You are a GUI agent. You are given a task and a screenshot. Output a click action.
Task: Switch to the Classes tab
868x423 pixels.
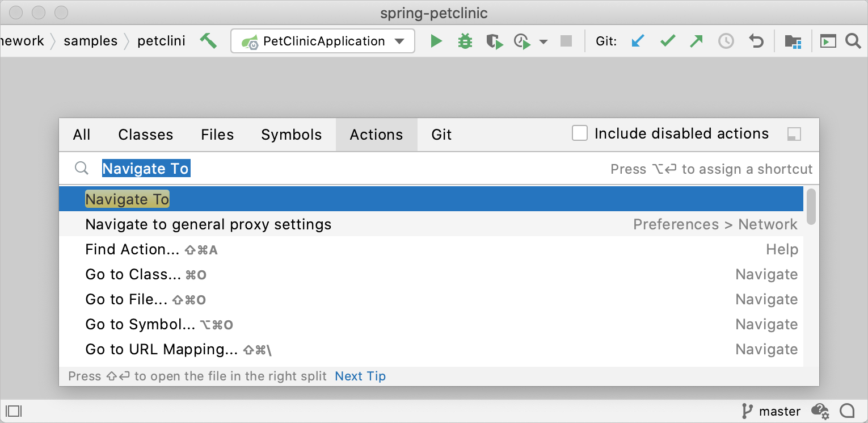click(x=146, y=135)
